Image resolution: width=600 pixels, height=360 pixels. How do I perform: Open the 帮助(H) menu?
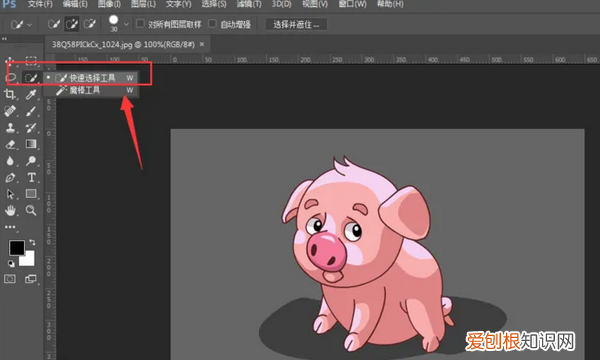pos(390,4)
